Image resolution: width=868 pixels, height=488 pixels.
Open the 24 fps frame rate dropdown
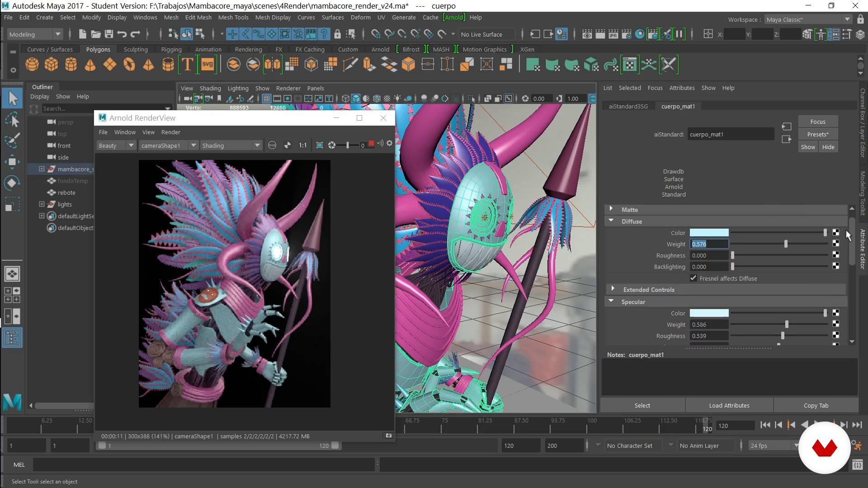[x=774, y=446]
